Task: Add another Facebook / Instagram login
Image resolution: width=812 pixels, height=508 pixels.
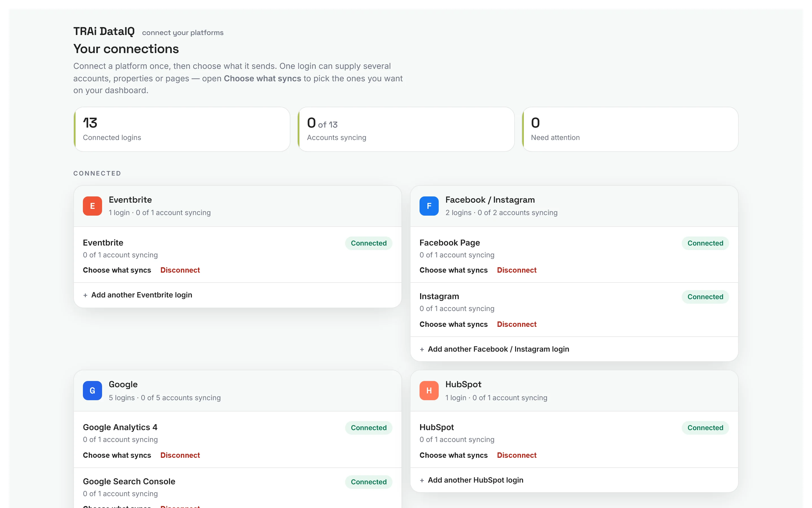Action: tap(494, 349)
